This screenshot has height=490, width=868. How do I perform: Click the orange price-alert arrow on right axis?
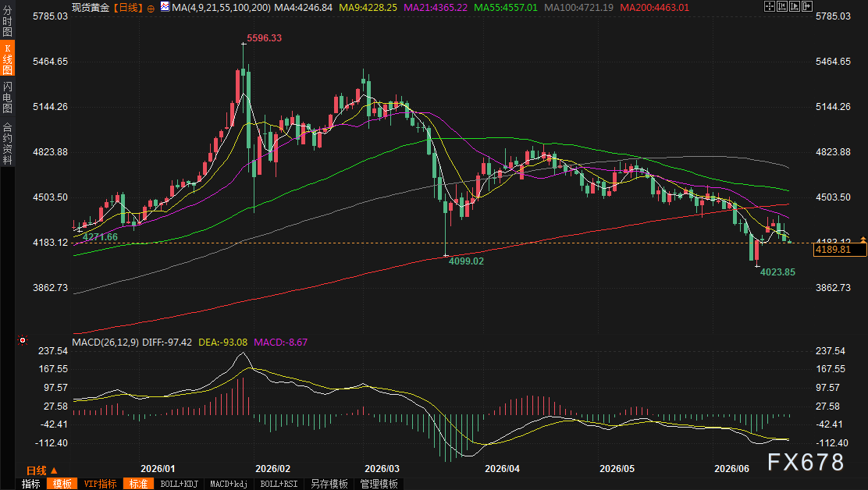tap(863, 240)
